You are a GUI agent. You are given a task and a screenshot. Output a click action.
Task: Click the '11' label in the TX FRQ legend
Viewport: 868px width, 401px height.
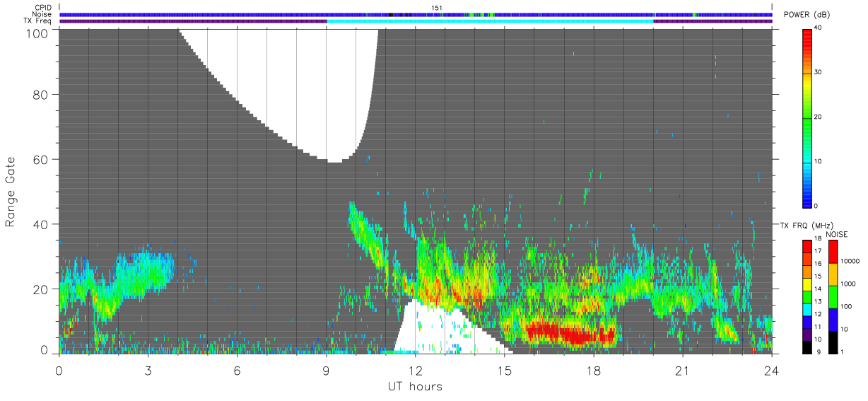pyautogui.click(x=818, y=326)
